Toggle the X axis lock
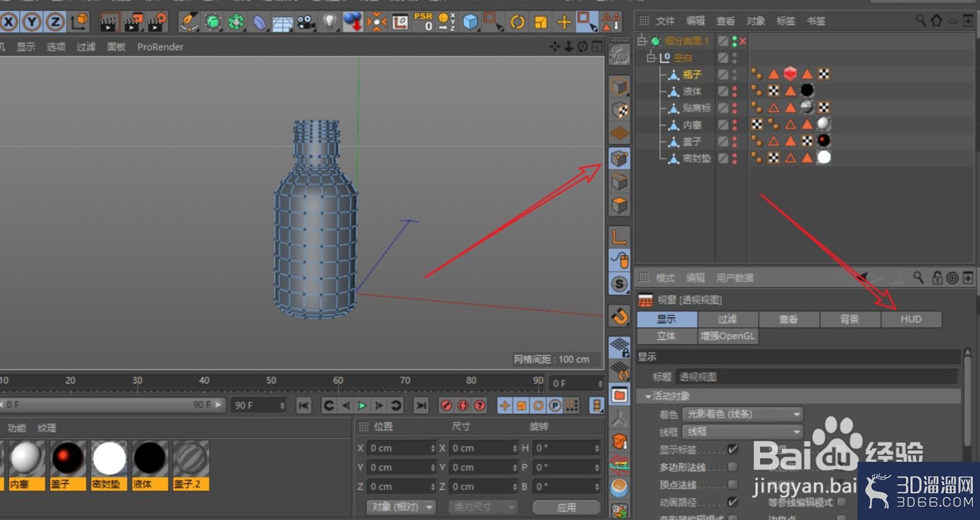Viewport: 980px width, 520px height. coord(9,23)
